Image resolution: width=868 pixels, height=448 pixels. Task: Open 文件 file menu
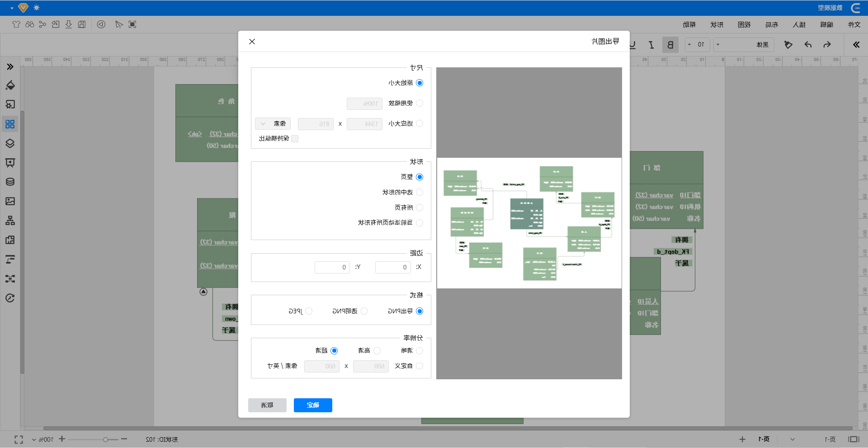(854, 24)
